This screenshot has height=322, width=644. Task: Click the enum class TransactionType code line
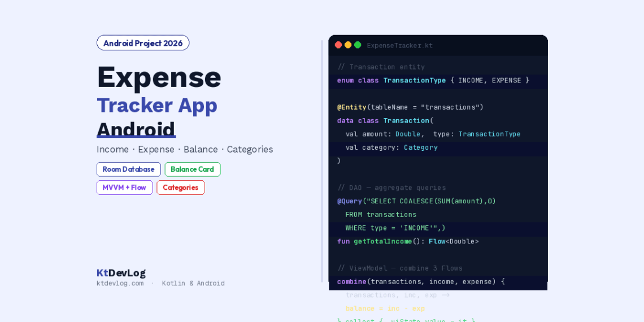(x=433, y=80)
